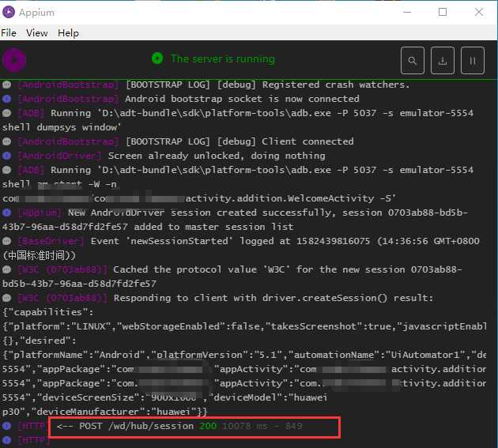498x448 pixels.
Task: Click "Cached the protocol value 'W3C'" line
Action: 288,269
